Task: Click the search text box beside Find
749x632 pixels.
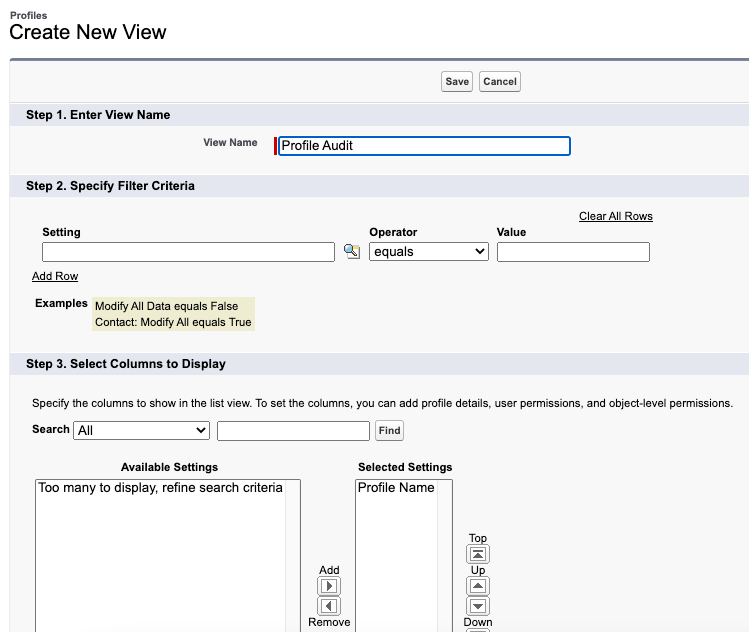Action: 293,431
